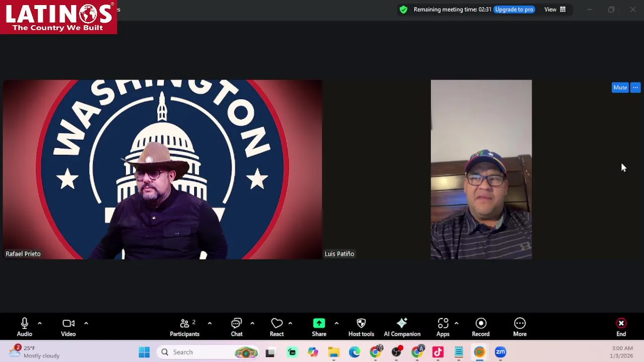Switch to the Zoom Workplace taskbar icon
Screen dimensions: 644x362
tap(500, 352)
